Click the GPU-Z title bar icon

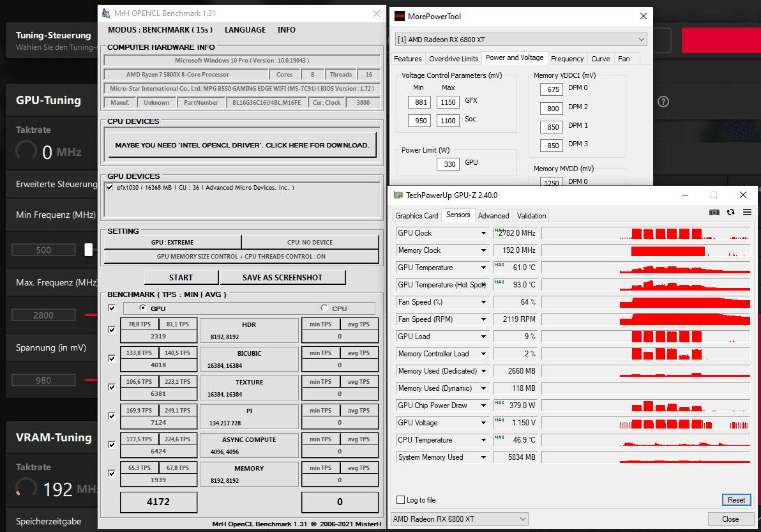coord(398,195)
